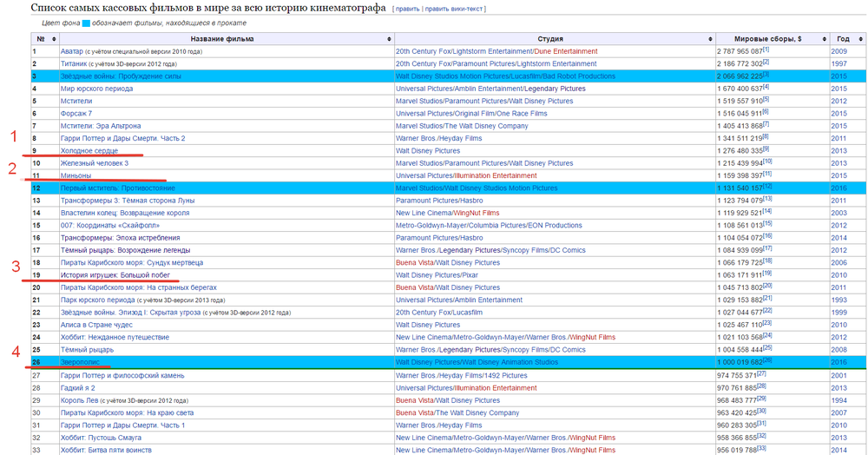Click 'править вики-текст' link
This screenshot has height=455, width=868.
tap(453, 9)
